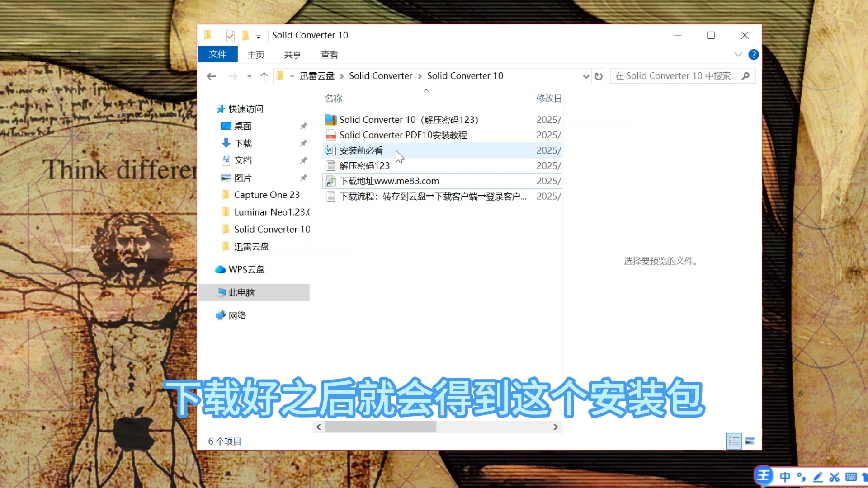Viewport: 868px width, 488px height.
Task: Click the horizontal scrollbar thumb
Action: (x=380, y=427)
